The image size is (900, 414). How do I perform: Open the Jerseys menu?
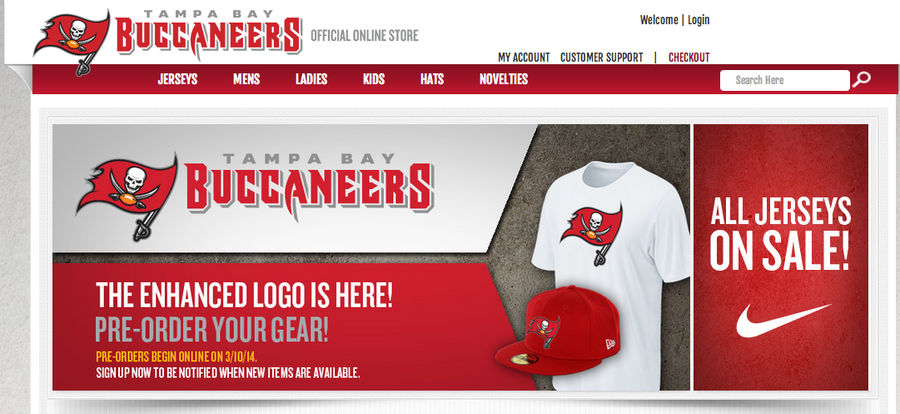tap(177, 79)
